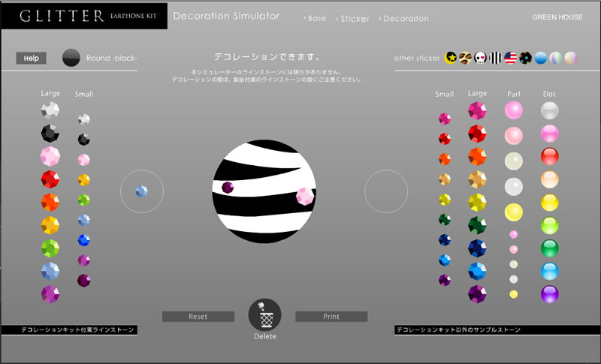Viewport: 601px width, 364px height.
Task: Click the Round black base swatch
Action: point(71,59)
